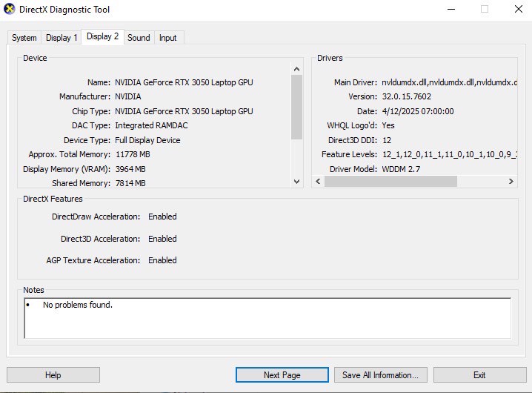Viewport: 532px width, 393px height.
Task: Switch to the System tab
Action: [24, 38]
